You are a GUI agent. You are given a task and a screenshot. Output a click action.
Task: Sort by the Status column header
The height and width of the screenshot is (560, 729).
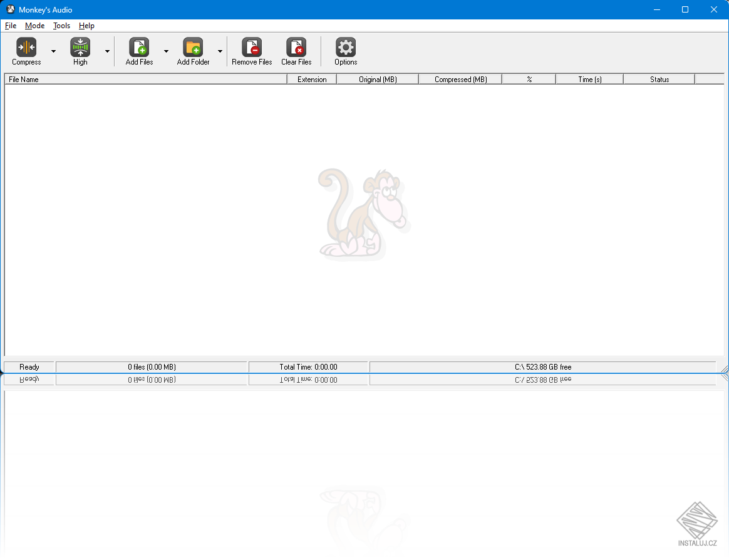click(x=659, y=80)
